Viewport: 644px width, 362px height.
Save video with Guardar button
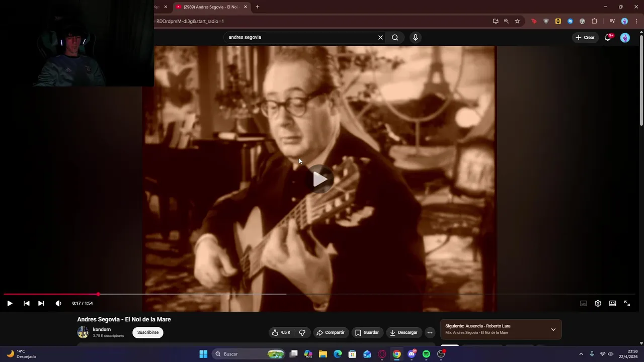[367, 332]
